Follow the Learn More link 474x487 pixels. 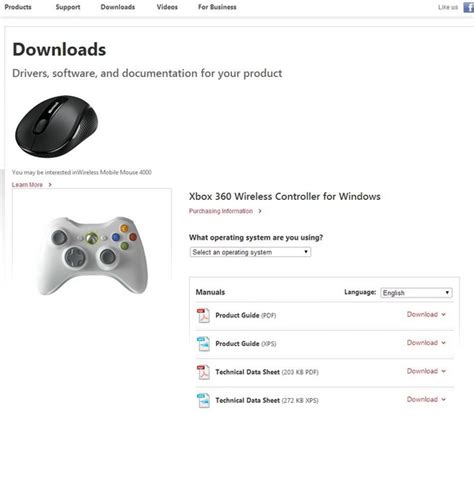27,185
